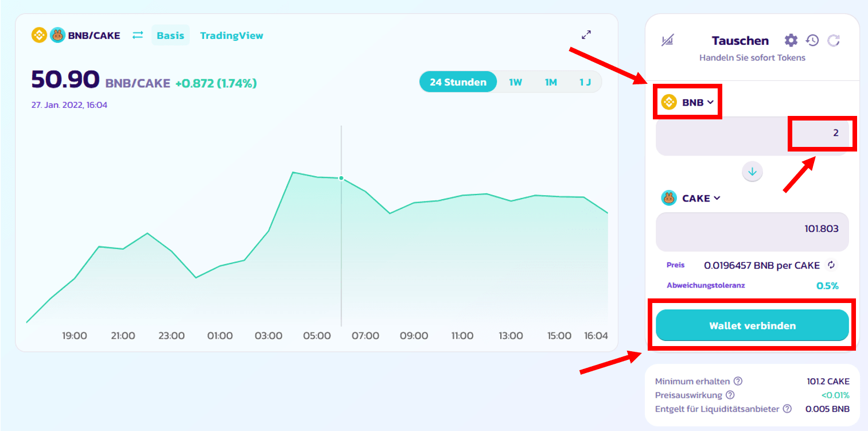This screenshot has height=431, width=868.
Task: Select the 24 Stunden time range
Action: pyautogui.click(x=457, y=82)
